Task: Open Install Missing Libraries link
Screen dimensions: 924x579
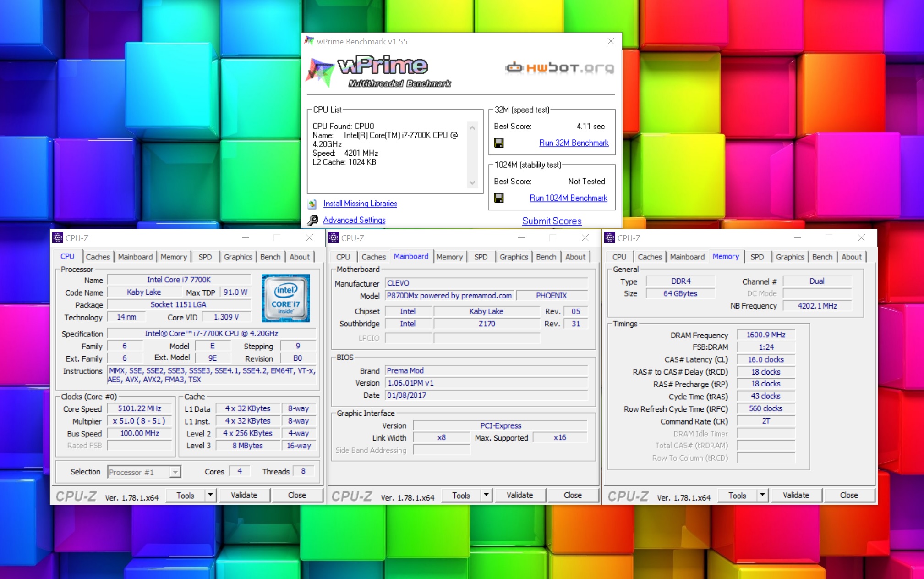Action: tap(360, 204)
